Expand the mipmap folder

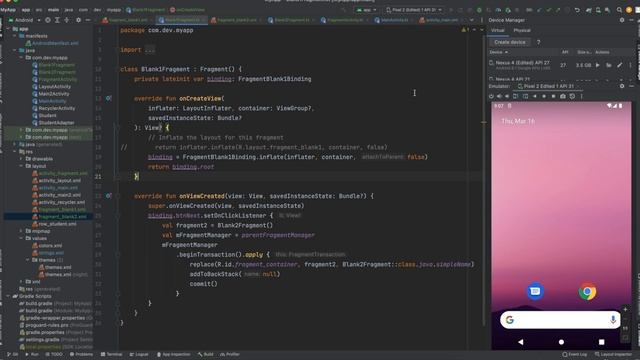(x=22, y=231)
